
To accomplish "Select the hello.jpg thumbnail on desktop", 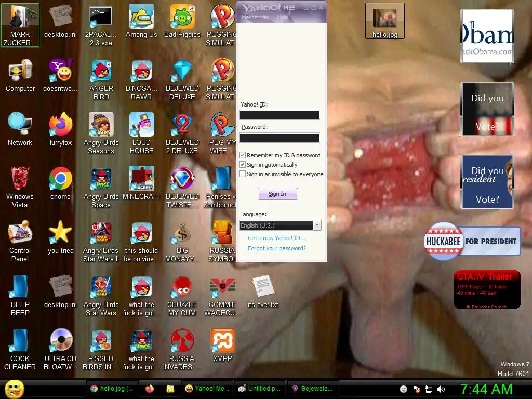I will [x=385, y=21].
